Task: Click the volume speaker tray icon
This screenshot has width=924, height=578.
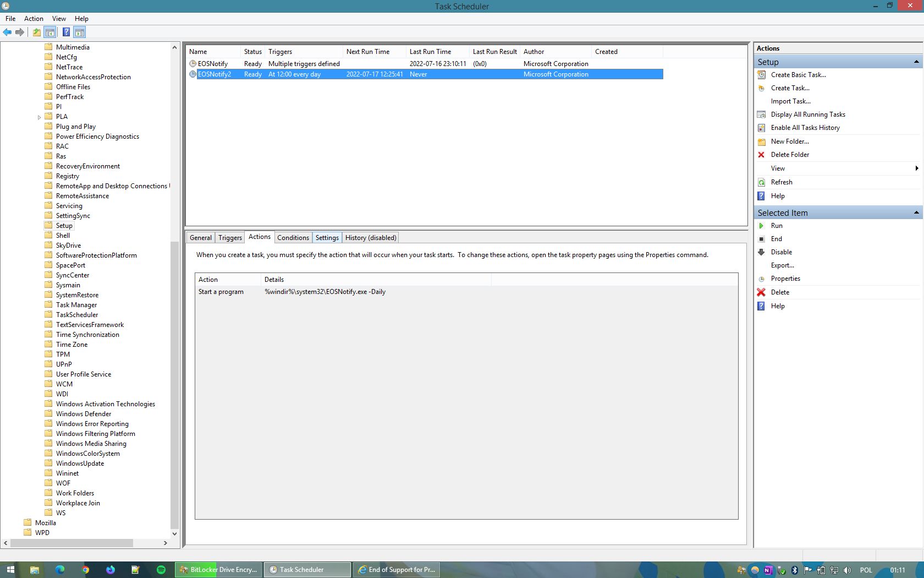Action: click(x=847, y=570)
